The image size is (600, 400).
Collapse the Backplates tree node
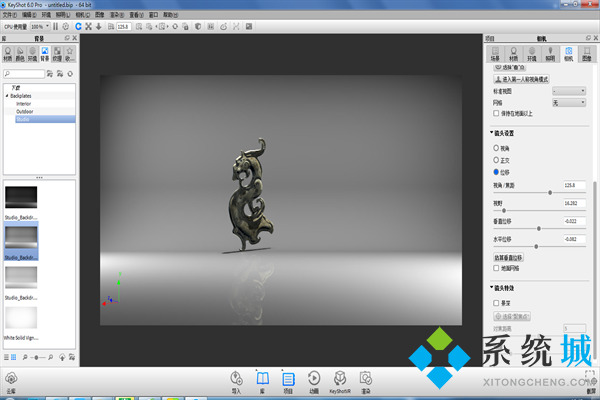point(6,95)
